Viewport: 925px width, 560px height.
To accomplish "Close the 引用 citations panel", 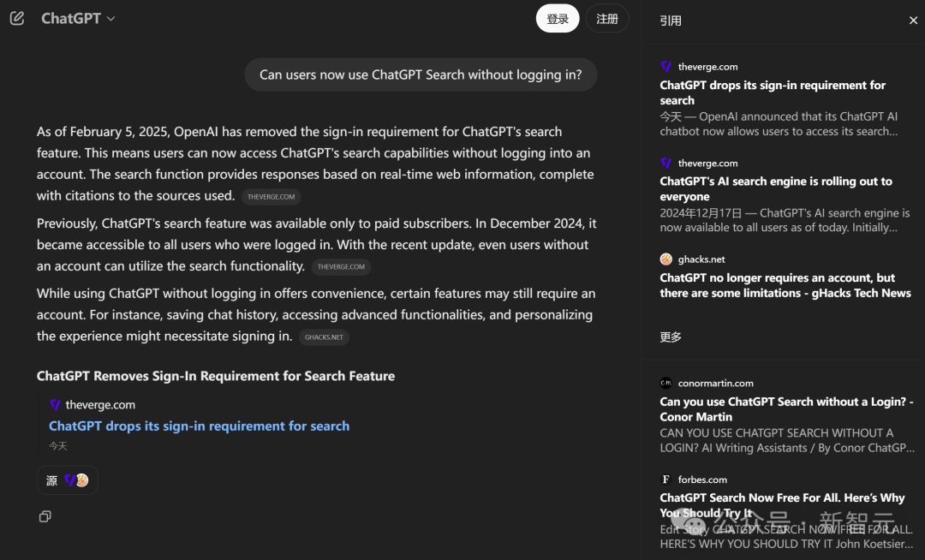I will 913,21.
